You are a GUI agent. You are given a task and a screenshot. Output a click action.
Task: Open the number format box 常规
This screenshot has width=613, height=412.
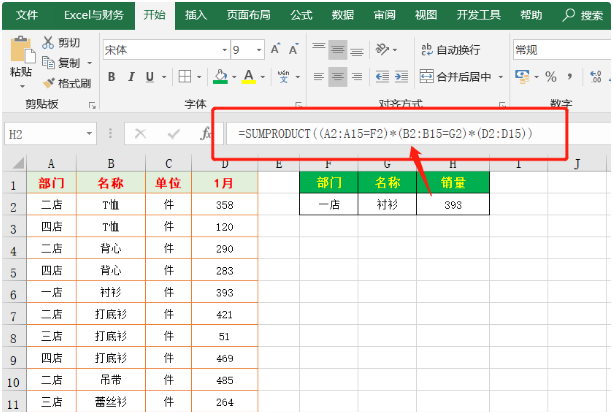pos(562,50)
